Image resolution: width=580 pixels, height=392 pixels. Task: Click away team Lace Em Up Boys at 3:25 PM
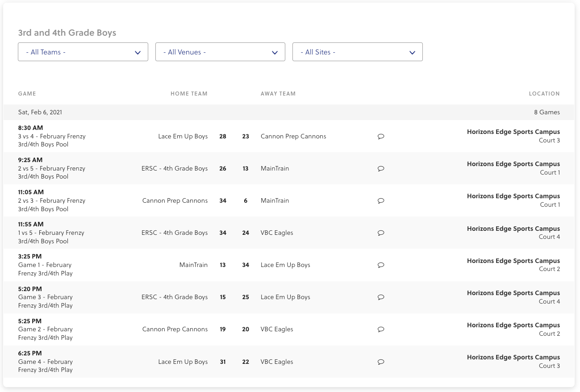pos(285,265)
